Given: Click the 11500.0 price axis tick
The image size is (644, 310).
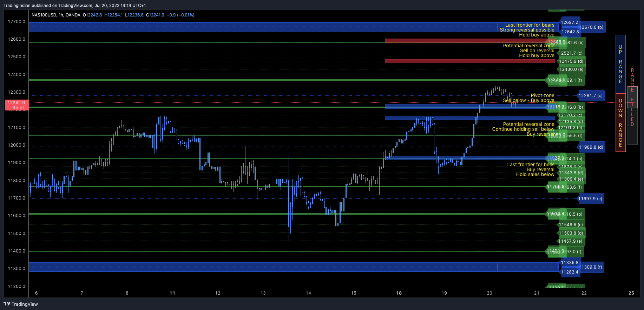Looking at the screenshot, I should 17,233.
